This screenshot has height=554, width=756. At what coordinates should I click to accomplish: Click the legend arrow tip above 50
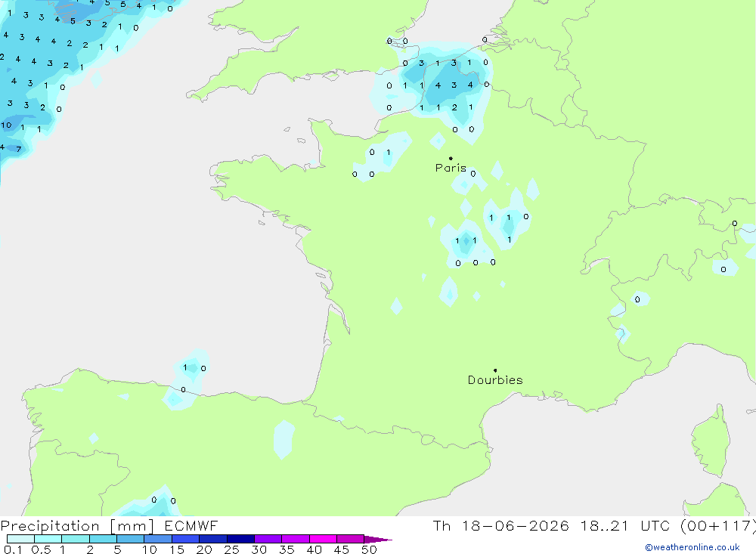378,539
